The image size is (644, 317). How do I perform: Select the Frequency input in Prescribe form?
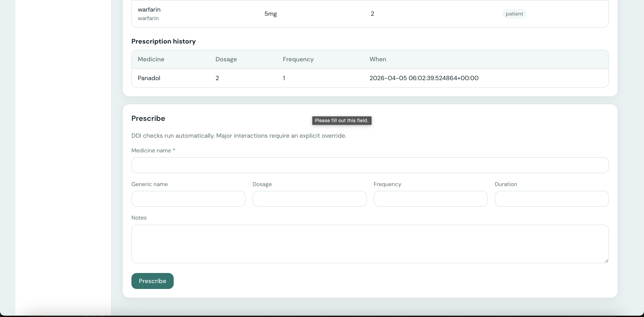[x=430, y=199]
